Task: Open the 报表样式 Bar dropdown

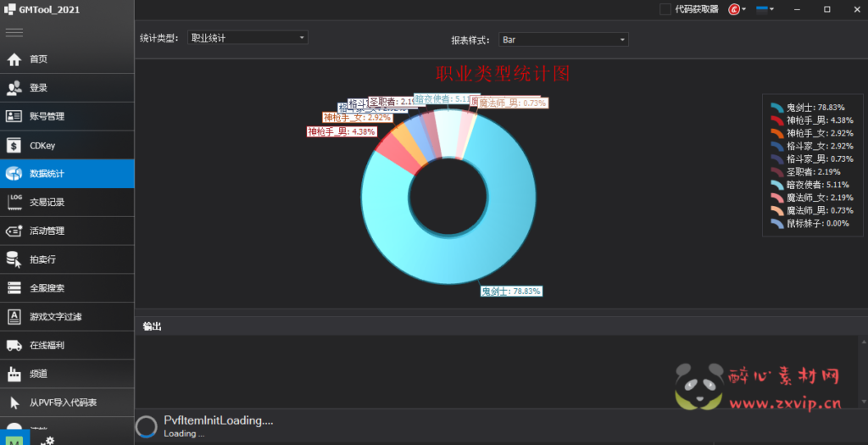Action: click(563, 40)
